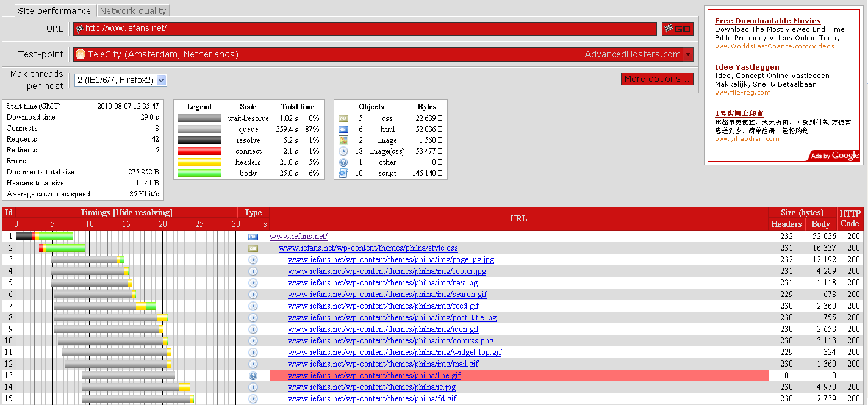The width and height of the screenshot is (868, 405).
Task: Click the More options button
Action: 657,79
